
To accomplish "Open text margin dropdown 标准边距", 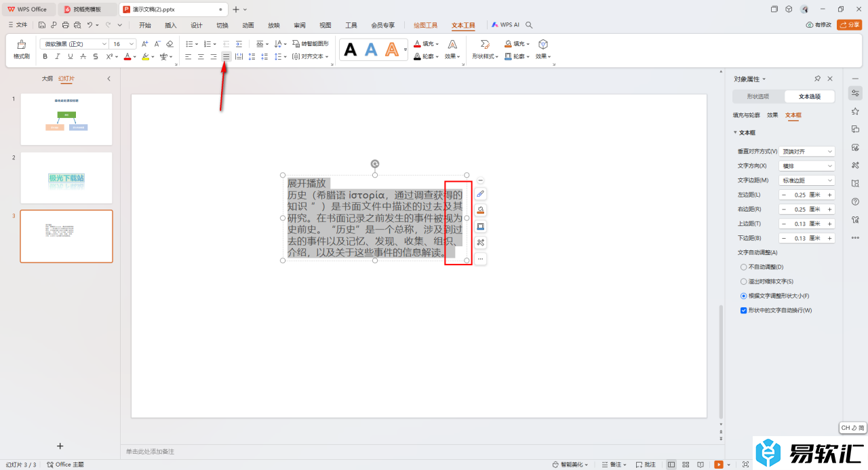I will coord(807,180).
